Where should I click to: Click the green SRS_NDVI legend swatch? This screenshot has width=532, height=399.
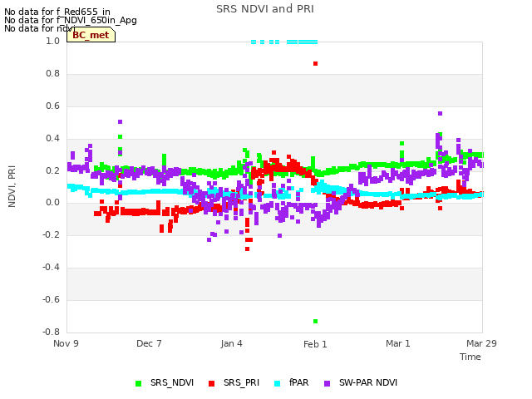coord(139,383)
